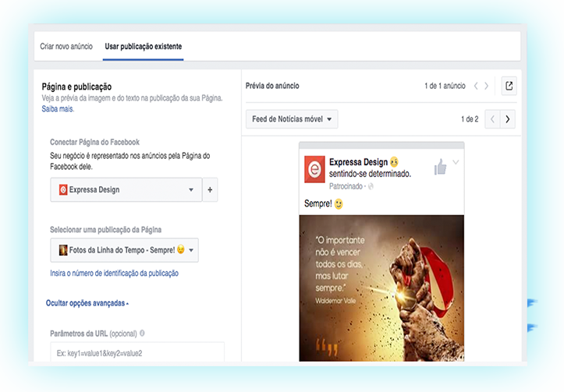This screenshot has height=392, width=564.
Task: Click Expressa Design name in ad preview
Action: (x=358, y=162)
